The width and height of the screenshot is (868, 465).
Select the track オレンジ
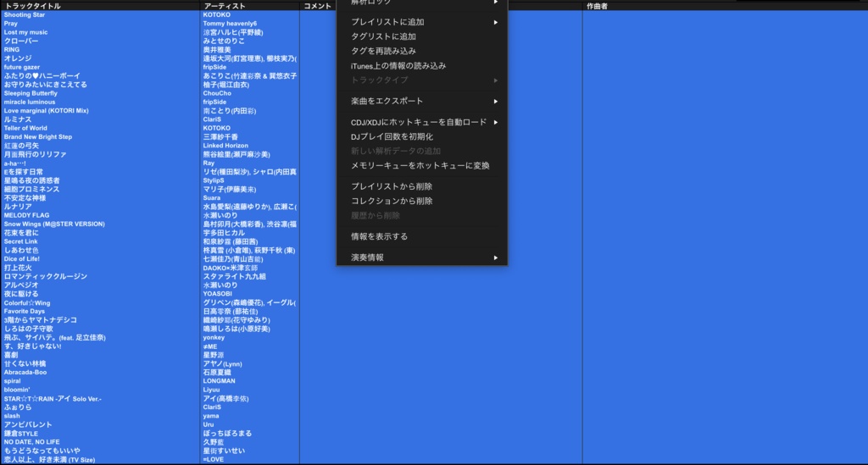point(18,58)
